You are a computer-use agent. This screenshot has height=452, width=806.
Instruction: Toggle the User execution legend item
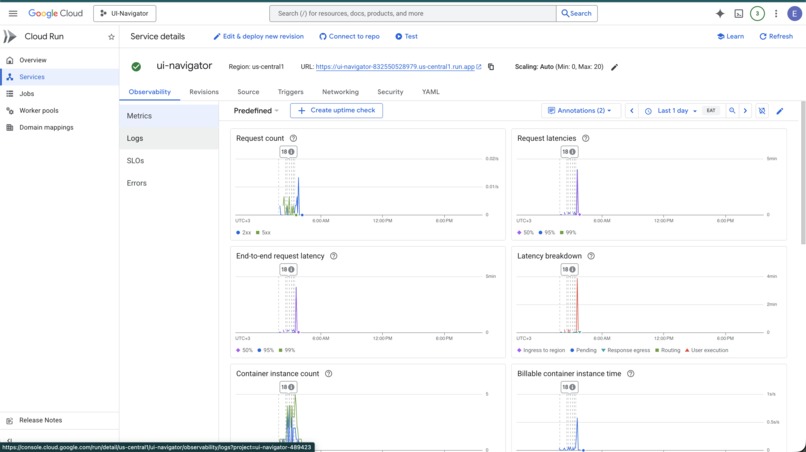point(706,350)
